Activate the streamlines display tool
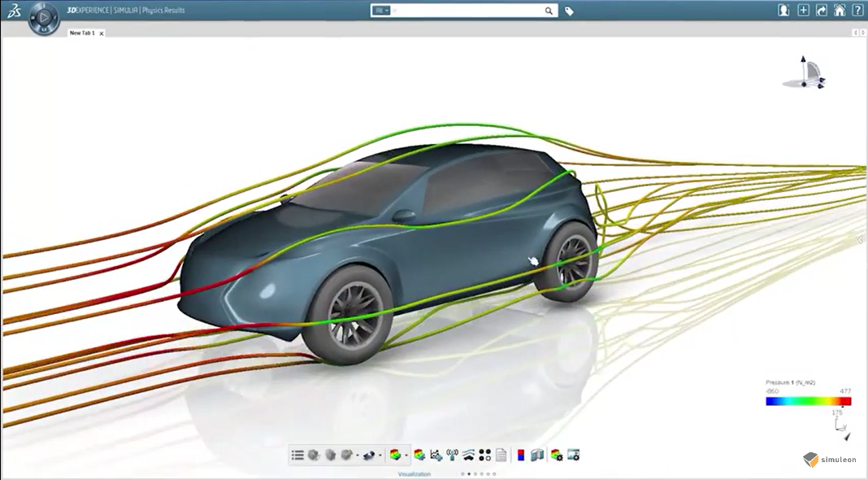868x480 pixels. 467,455
